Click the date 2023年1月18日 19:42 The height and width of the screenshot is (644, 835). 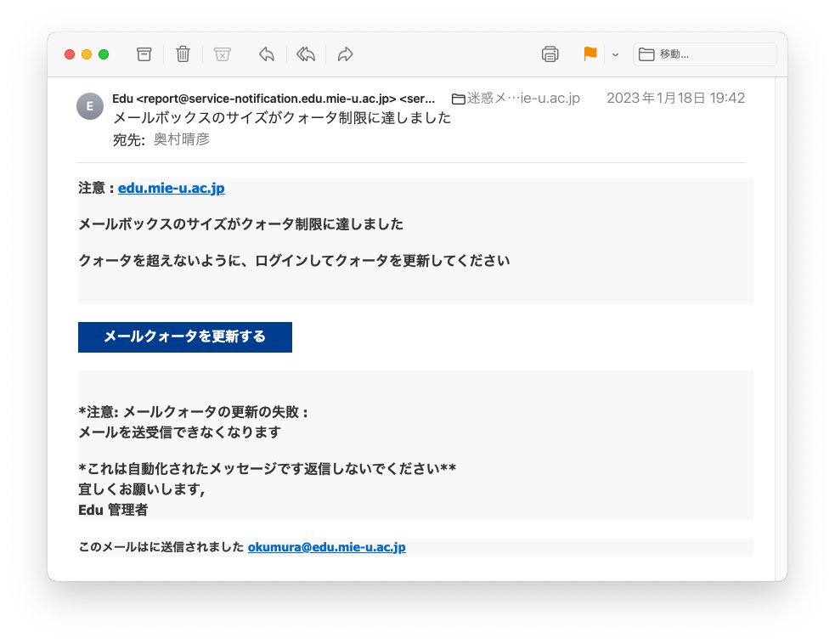tap(676, 98)
